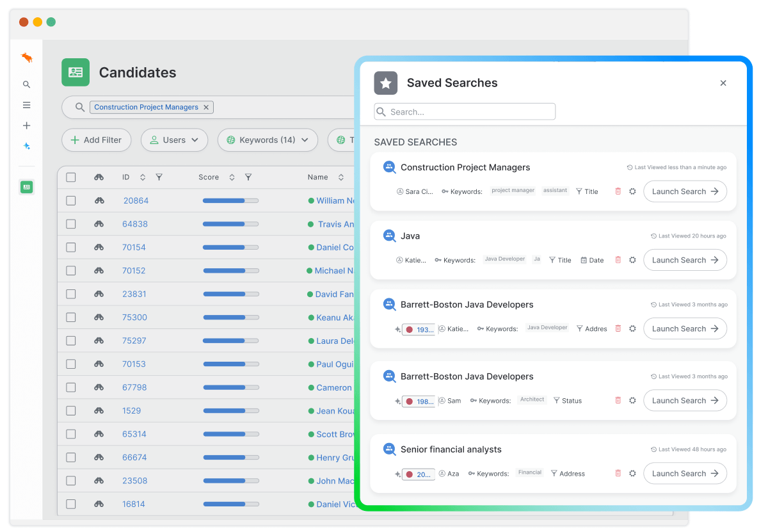Screen dimensions: 768x532
Task: Check the checkbox for candidate 70152
Action: coord(71,271)
